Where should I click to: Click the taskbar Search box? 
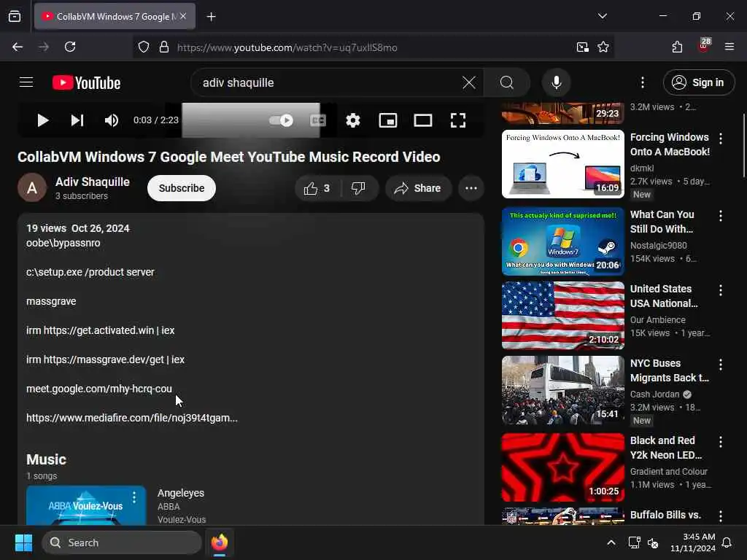click(x=122, y=542)
